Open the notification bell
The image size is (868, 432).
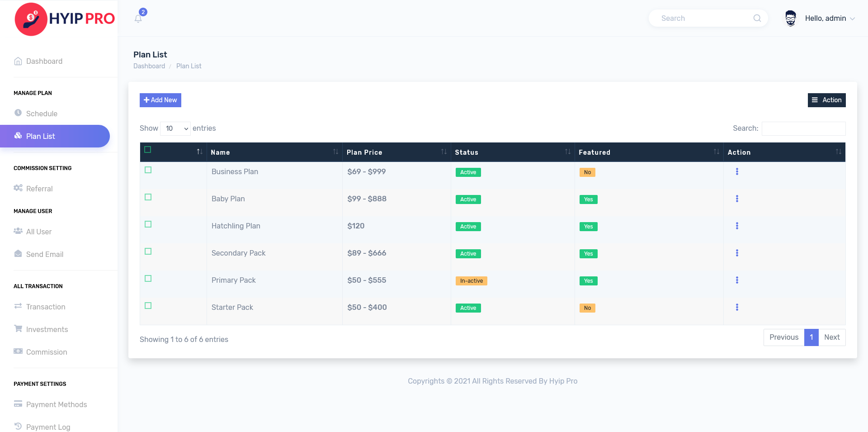point(139,17)
